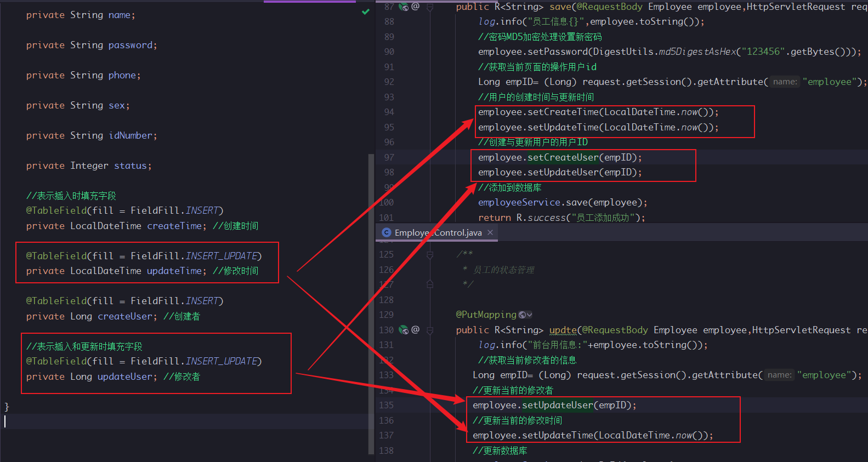The image size is (868, 462).
Task: Click line number 136 in the gutter
Action: point(386,420)
